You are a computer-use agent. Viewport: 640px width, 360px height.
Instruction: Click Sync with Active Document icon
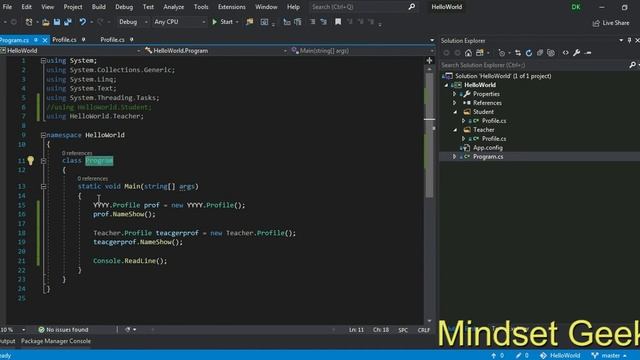click(518, 53)
